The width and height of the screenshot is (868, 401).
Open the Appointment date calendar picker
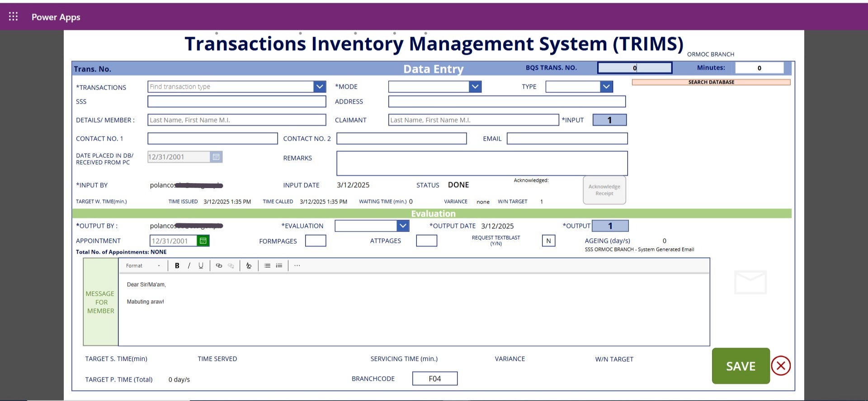[203, 241]
